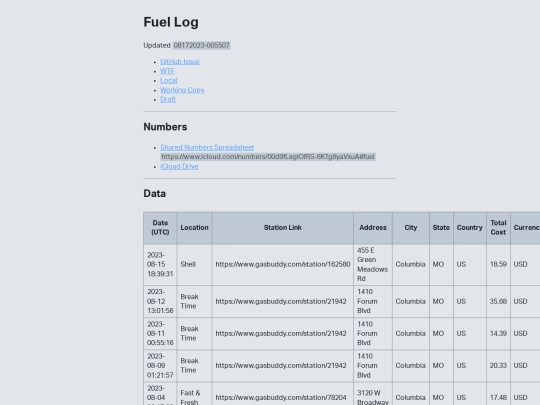540x405 pixels.
Task: Click the Fuel Log heading
Action: (x=171, y=22)
